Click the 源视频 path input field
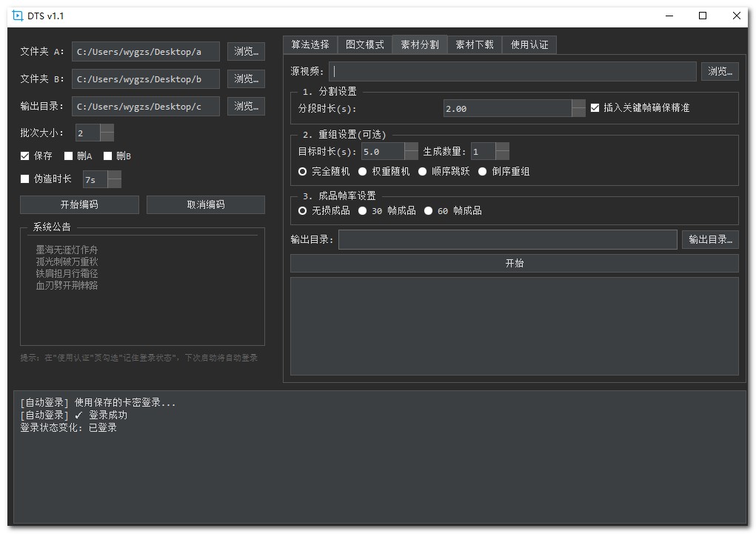 coord(513,71)
